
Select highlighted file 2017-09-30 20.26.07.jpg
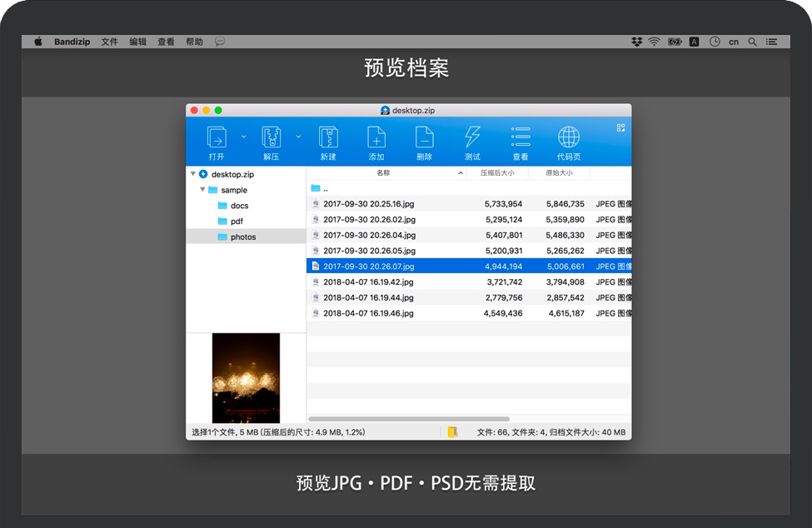point(469,266)
